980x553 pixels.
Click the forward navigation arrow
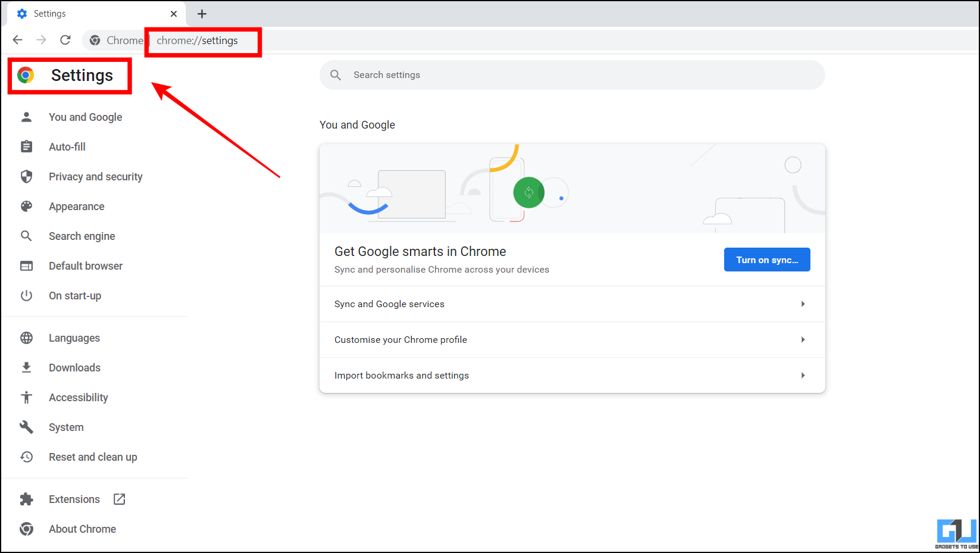click(41, 40)
